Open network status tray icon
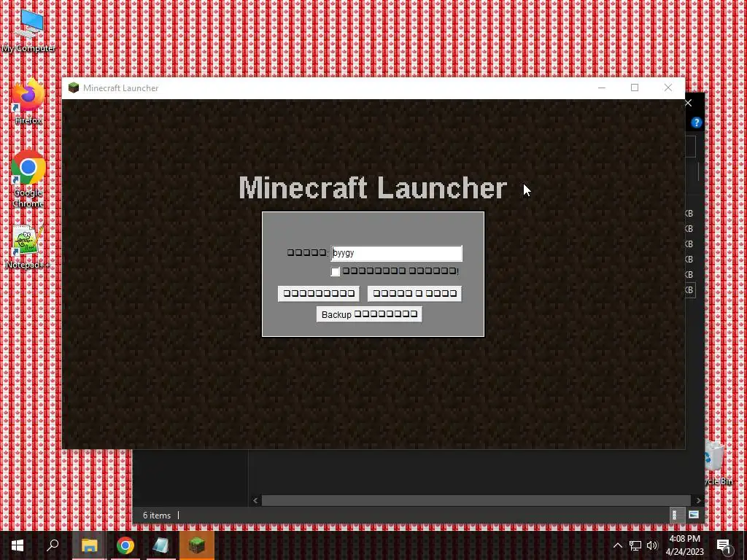 [x=635, y=545]
